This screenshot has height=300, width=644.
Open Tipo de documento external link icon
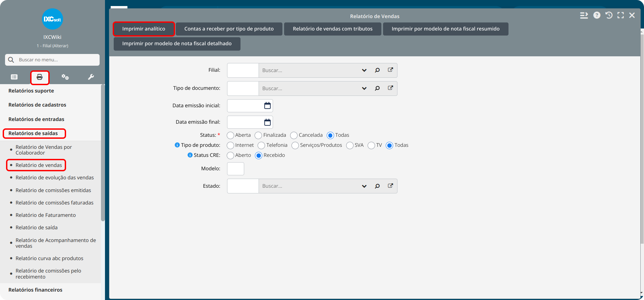pos(390,88)
